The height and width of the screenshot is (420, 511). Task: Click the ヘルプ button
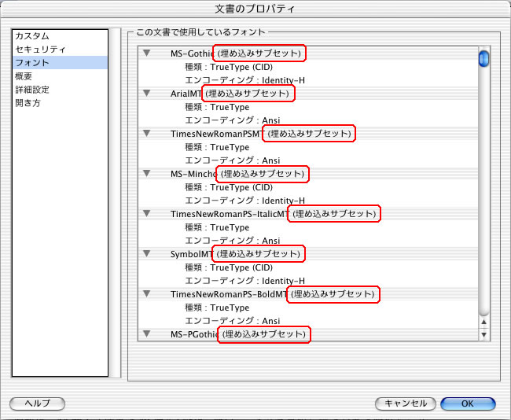38,403
